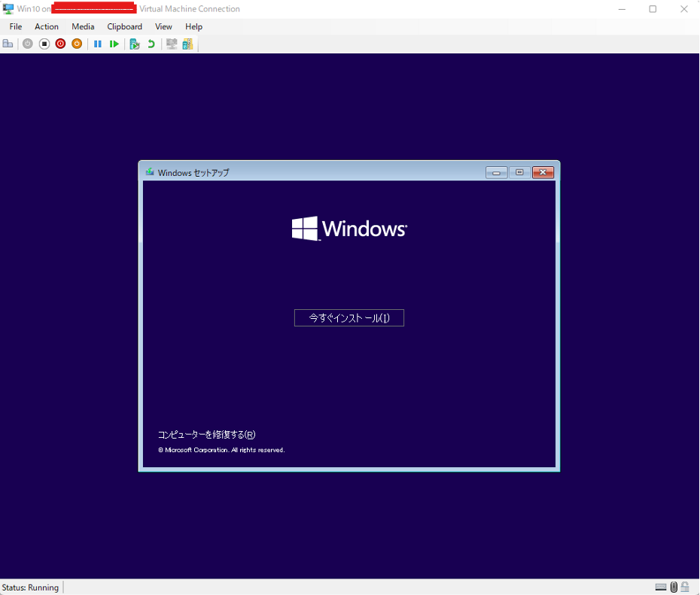The height and width of the screenshot is (595, 700).
Task: Click コンピューターを修復する repair link
Action: [207, 435]
